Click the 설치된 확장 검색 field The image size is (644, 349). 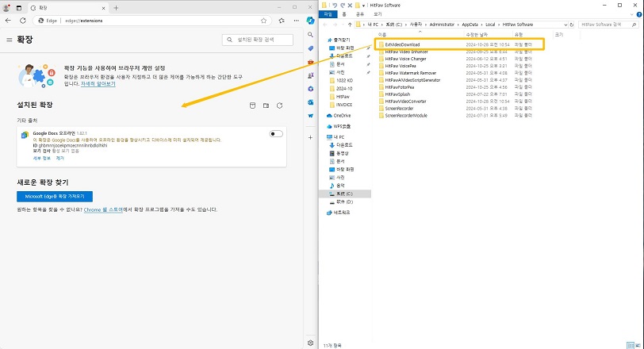[x=258, y=40]
